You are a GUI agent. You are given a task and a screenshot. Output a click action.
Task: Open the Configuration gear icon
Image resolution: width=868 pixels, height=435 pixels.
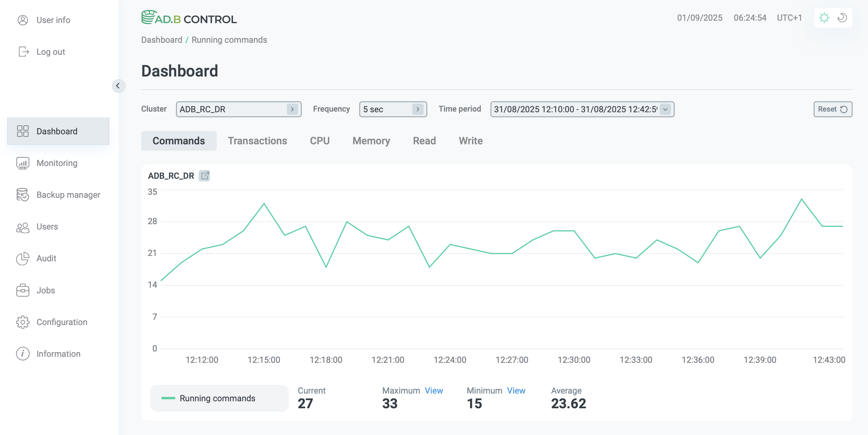pos(23,322)
